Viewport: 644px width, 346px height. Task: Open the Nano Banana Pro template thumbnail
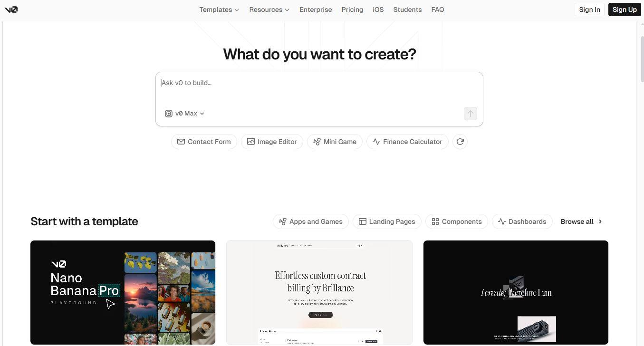[123, 292]
